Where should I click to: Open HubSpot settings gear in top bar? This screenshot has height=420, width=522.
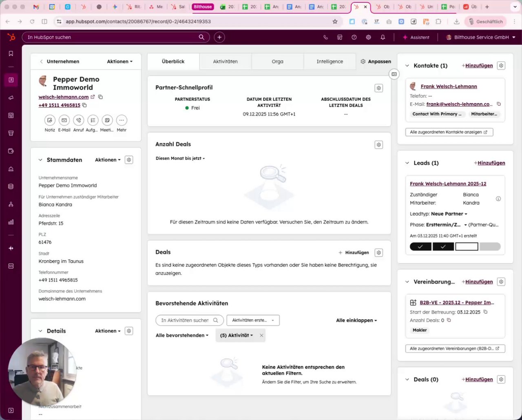coord(368,37)
